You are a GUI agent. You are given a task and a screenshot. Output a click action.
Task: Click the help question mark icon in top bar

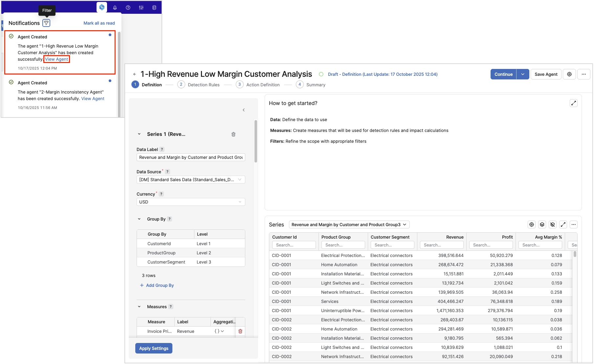pyautogui.click(x=128, y=8)
